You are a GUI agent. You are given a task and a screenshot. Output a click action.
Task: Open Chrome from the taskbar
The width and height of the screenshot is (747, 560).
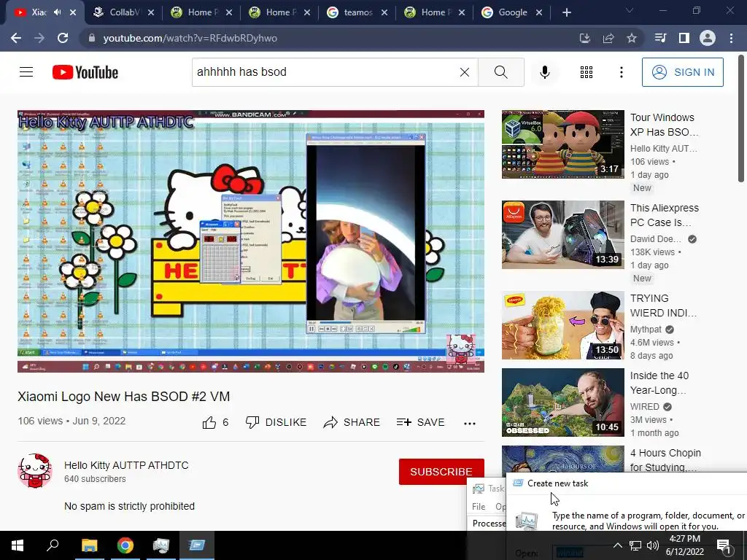coord(125,545)
